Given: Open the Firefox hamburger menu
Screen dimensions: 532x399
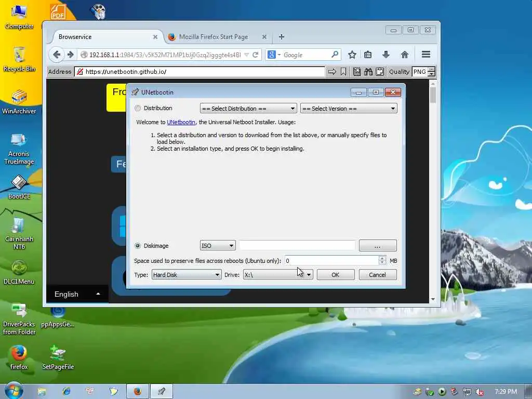Looking at the screenshot, I should coord(426,54).
